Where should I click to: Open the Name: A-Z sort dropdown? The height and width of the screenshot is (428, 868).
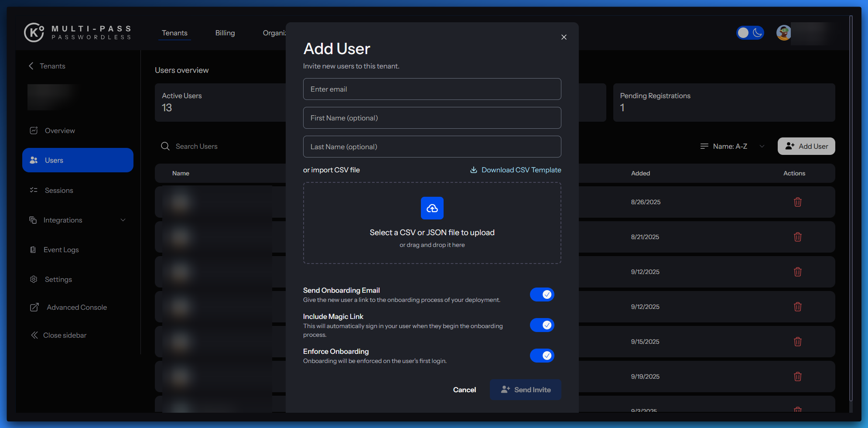732,146
